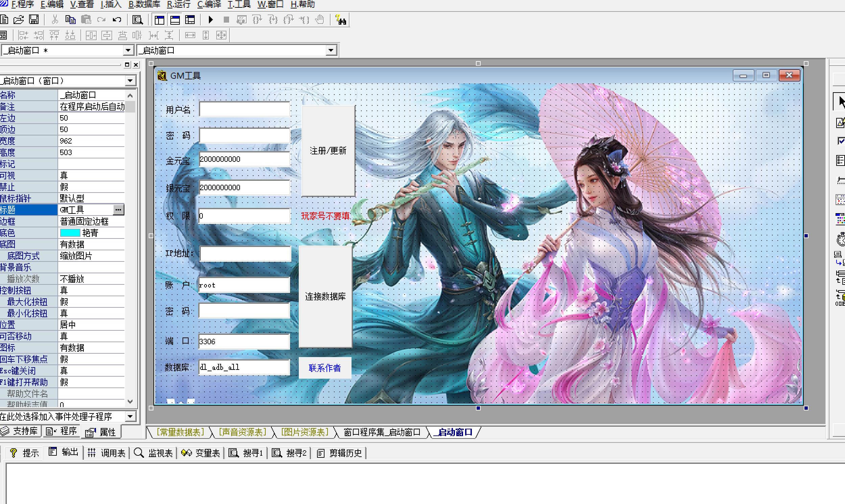Click the 连接数据库 button on the form
This screenshot has height=504, width=845.
tap(325, 297)
